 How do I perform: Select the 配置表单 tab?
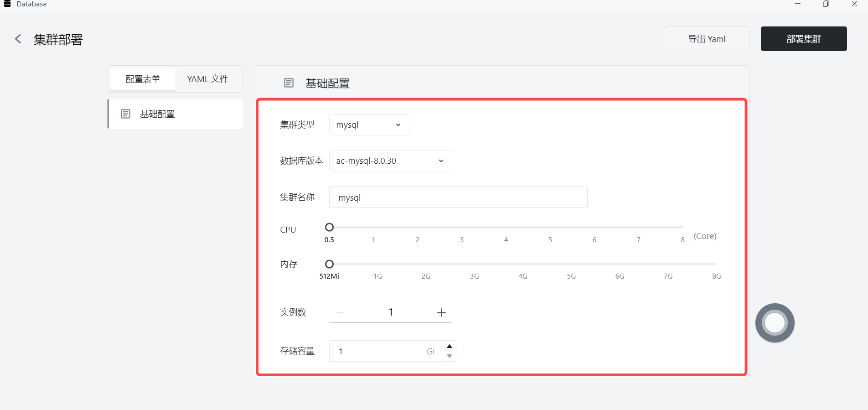coord(143,79)
